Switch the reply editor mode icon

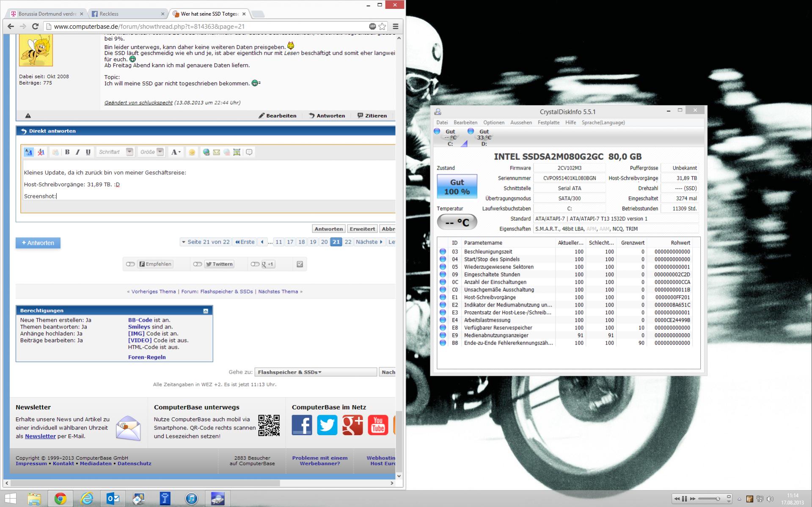(x=28, y=152)
